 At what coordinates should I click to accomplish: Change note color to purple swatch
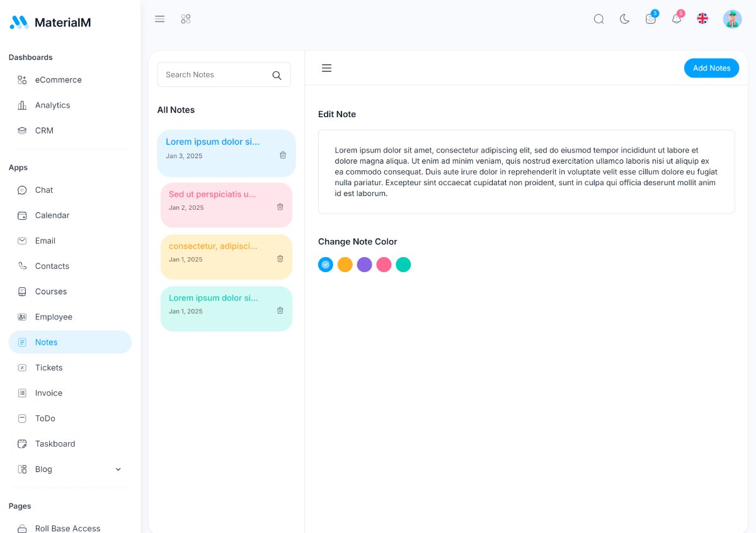[x=364, y=264]
